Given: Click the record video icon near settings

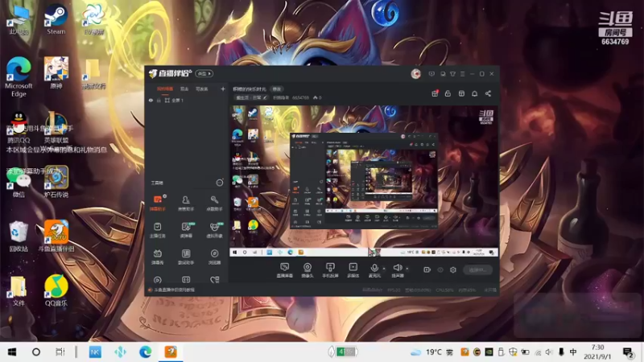Looking at the screenshot, I should pos(427,269).
